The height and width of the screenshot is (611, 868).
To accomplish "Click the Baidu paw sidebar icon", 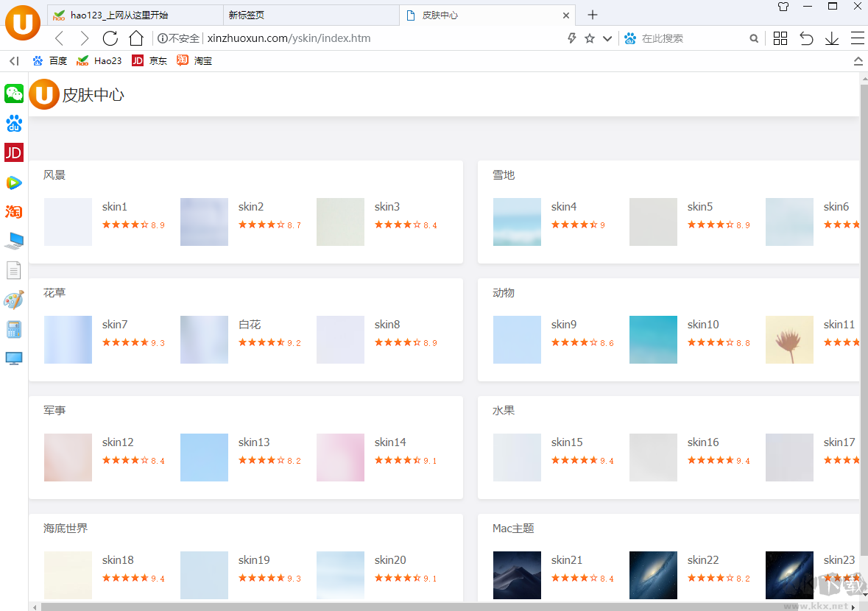I will coord(14,123).
